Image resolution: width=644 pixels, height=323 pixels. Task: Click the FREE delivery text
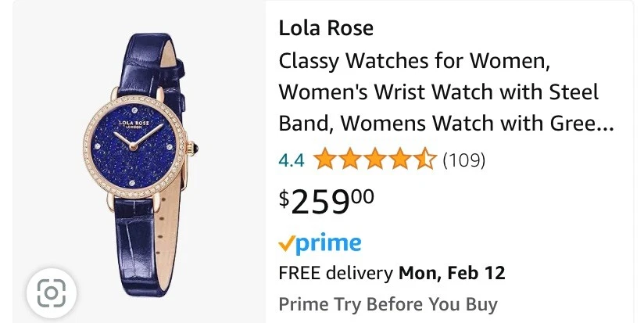tap(335, 273)
